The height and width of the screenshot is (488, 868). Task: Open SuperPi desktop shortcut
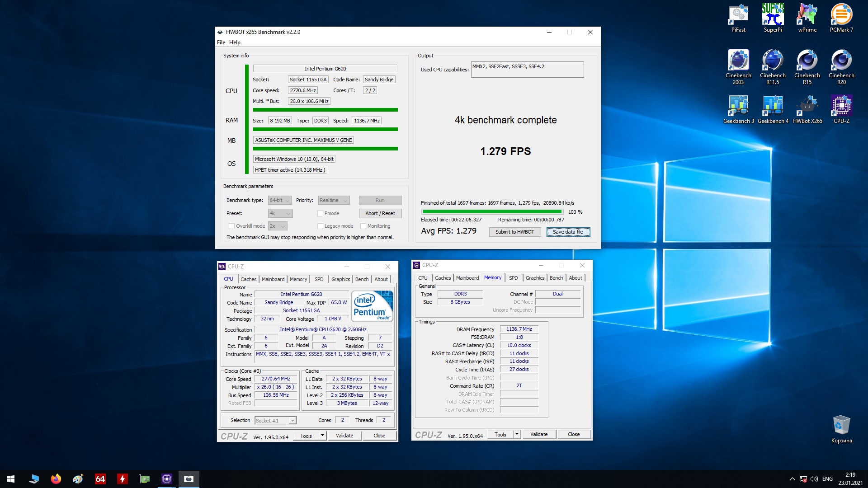click(x=773, y=18)
